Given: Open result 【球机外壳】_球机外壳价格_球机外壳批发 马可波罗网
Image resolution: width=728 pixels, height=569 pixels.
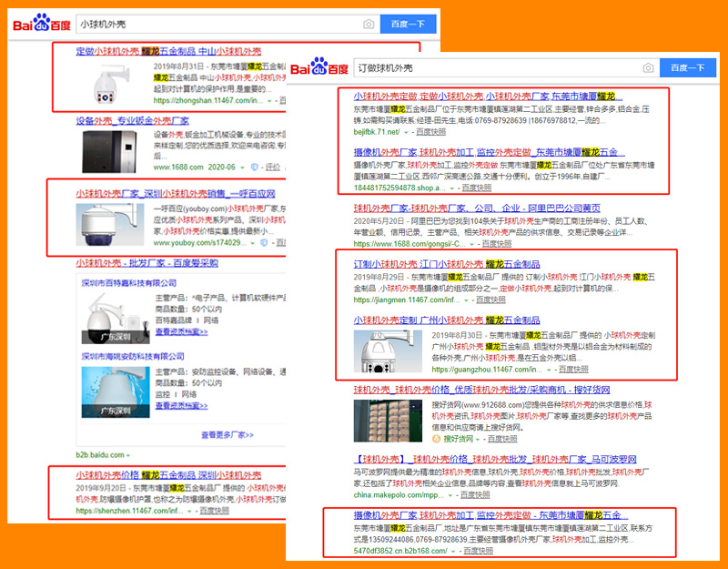Looking at the screenshot, I should [495, 460].
